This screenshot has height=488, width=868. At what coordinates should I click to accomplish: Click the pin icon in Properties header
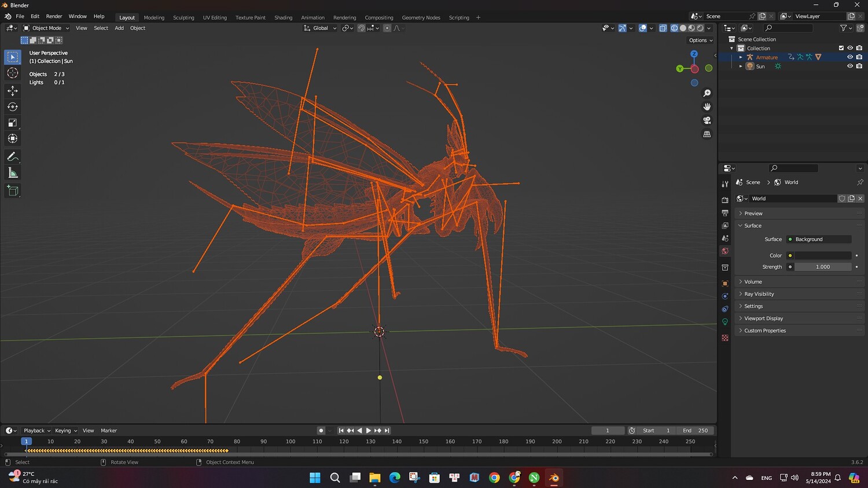tap(860, 182)
